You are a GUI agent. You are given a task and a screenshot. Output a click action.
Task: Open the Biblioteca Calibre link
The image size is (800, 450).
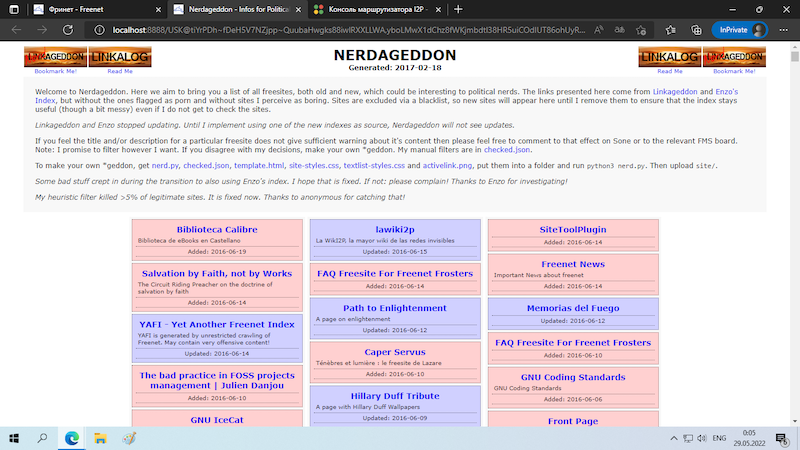[217, 230]
